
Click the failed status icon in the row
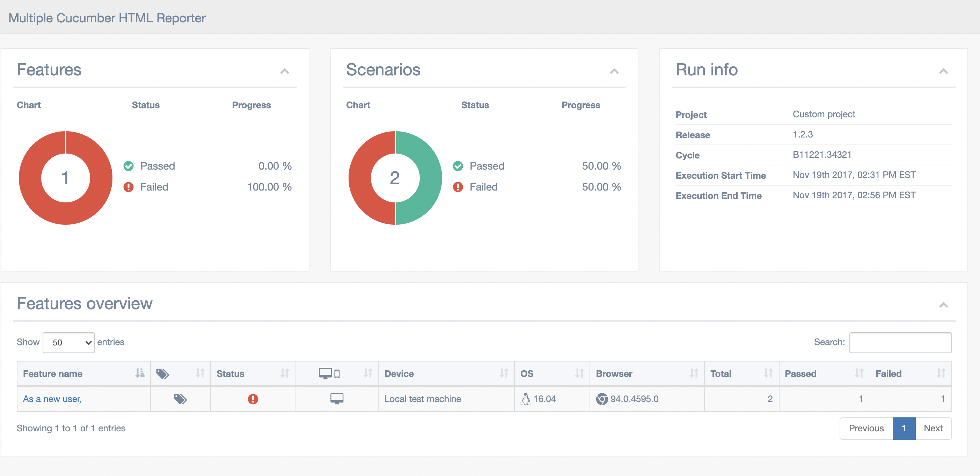(x=253, y=399)
